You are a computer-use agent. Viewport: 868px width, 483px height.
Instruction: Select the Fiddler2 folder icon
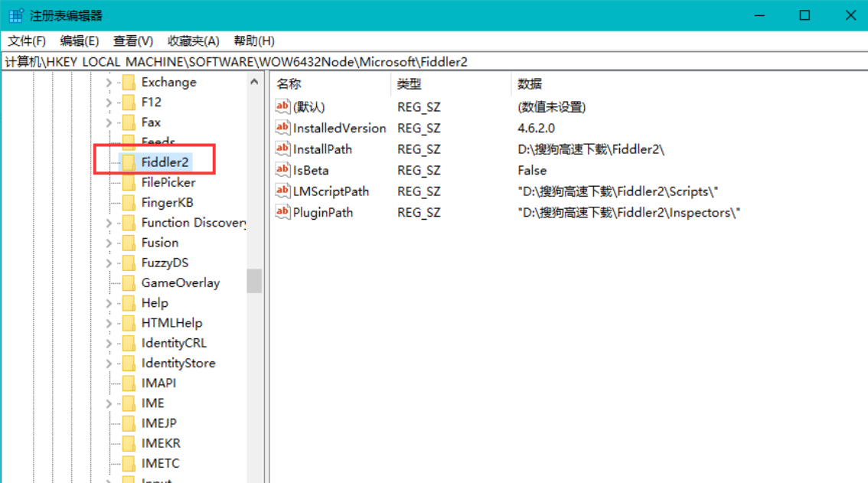pyautogui.click(x=128, y=162)
